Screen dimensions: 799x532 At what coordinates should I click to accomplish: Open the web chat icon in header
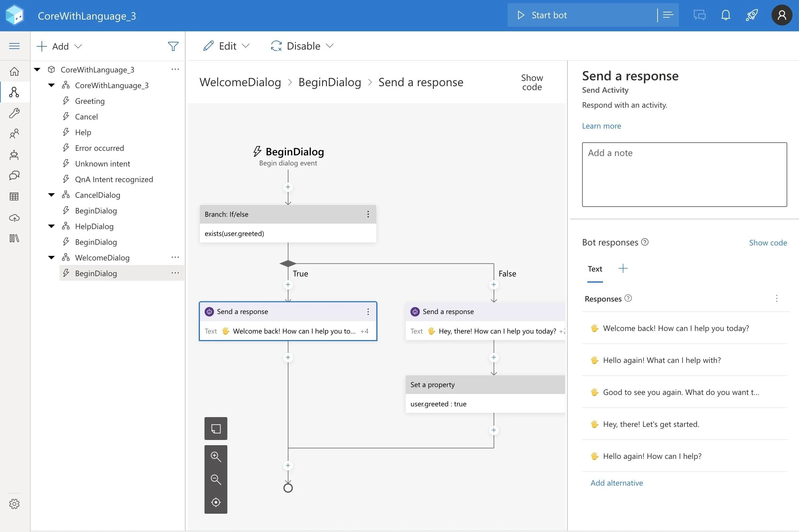(699, 15)
